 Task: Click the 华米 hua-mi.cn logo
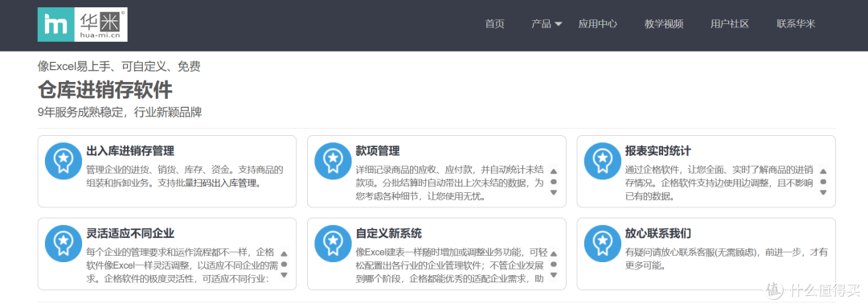pos(83,25)
